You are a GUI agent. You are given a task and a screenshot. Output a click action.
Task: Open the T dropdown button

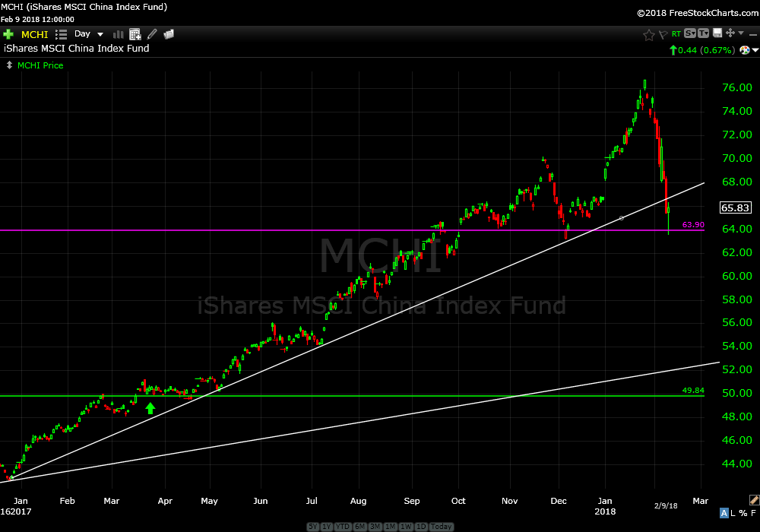(x=704, y=33)
